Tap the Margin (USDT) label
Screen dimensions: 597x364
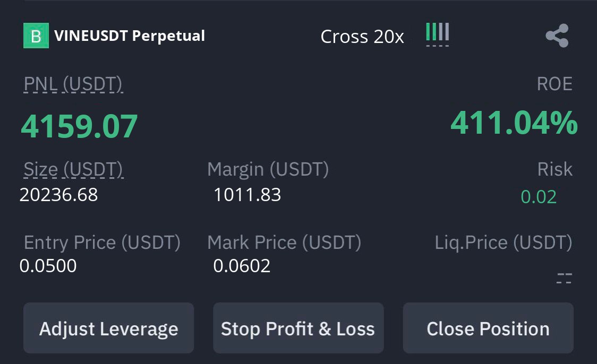(x=268, y=169)
